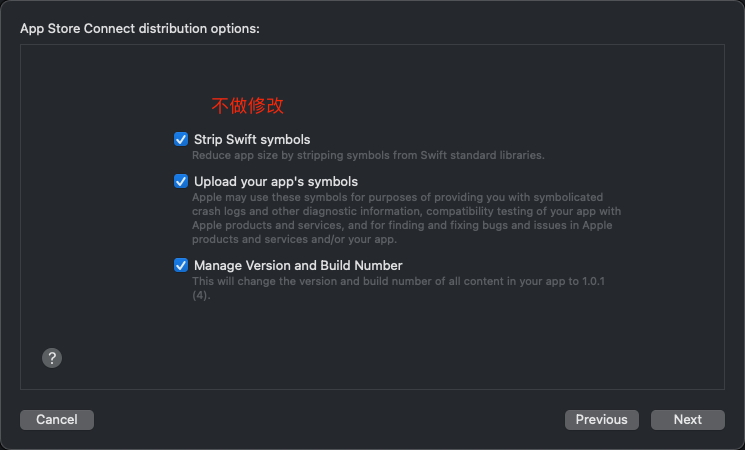
Task: Click the Reduce app size description text
Action: click(x=368, y=155)
